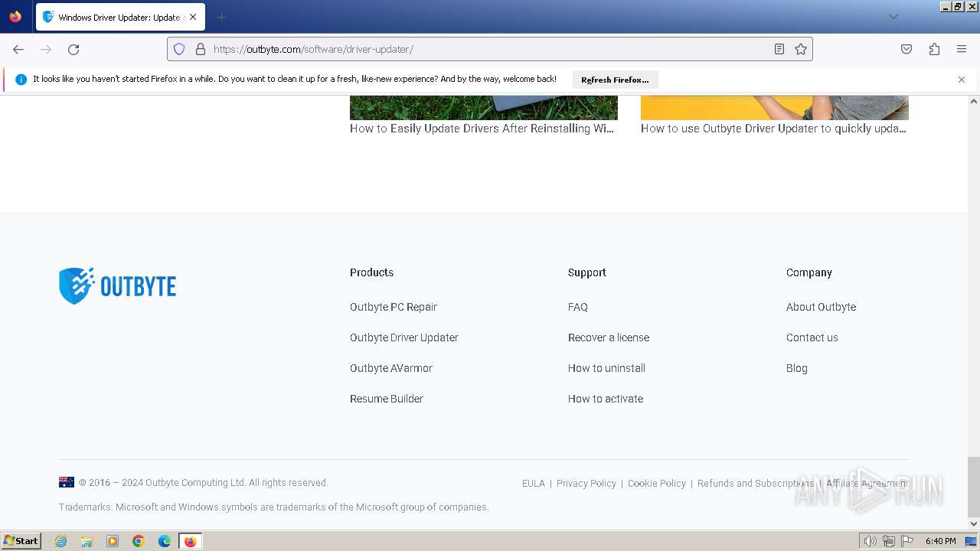Click the Australian flag icon

coord(67,482)
